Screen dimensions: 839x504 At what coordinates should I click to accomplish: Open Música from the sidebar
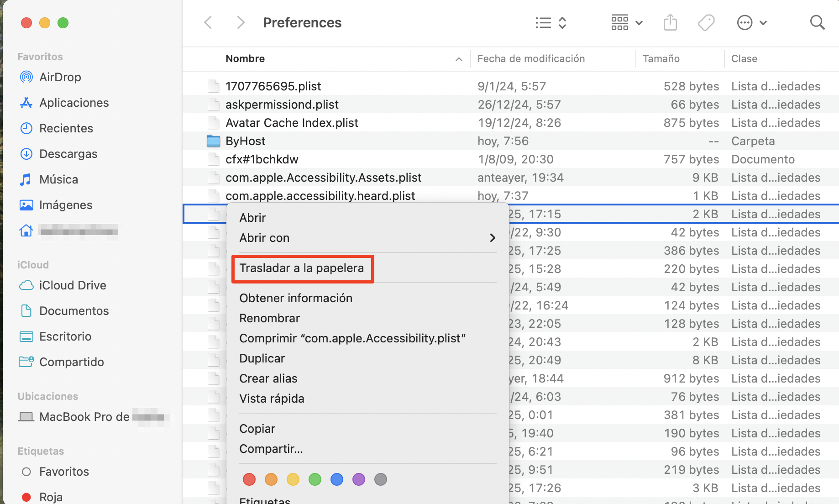point(58,179)
